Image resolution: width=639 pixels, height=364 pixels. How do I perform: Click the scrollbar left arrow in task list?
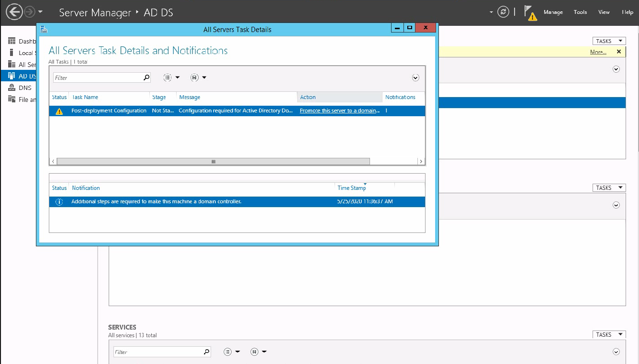[x=53, y=162]
